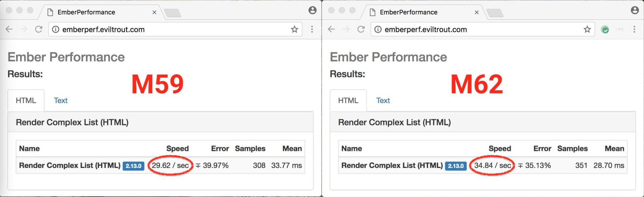Switch to Text tab in right window
The image size is (644, 197).
click(383, 101)
